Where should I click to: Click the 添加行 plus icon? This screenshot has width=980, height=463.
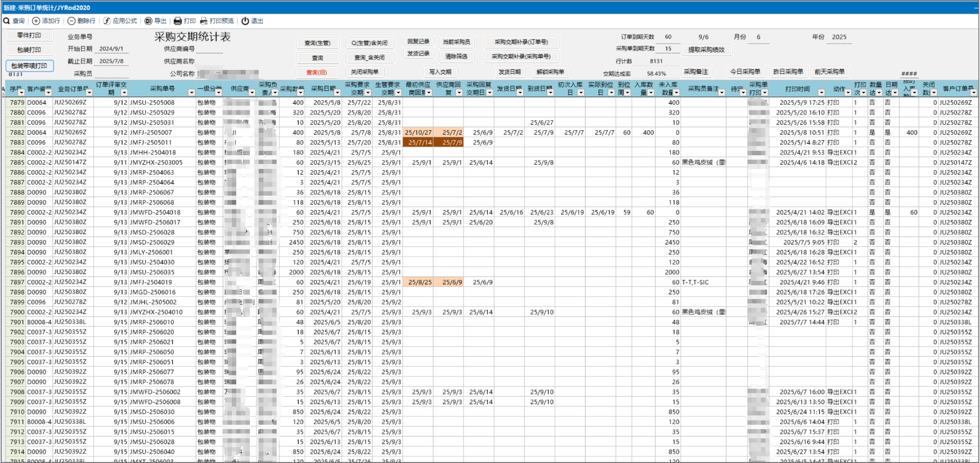click(x=36, y=21)
